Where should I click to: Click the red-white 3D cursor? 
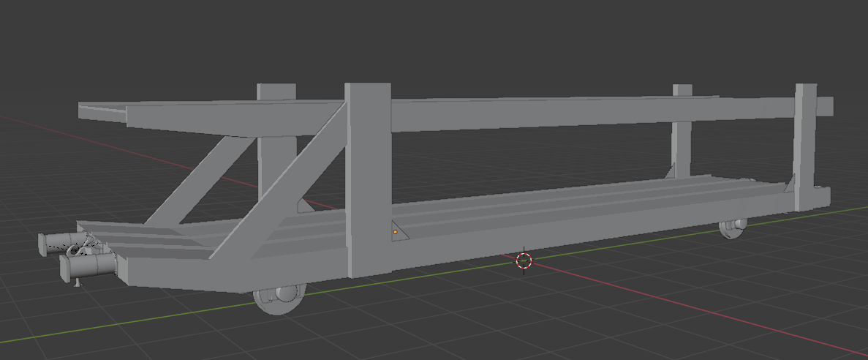click(x=524, y=260)
